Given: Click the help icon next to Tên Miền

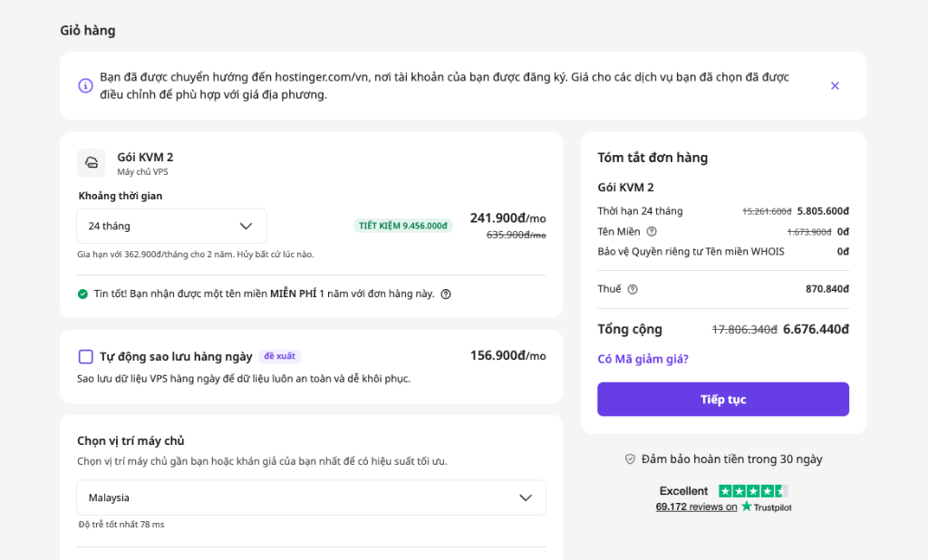Looking at the screenshot, I should 652,231.
